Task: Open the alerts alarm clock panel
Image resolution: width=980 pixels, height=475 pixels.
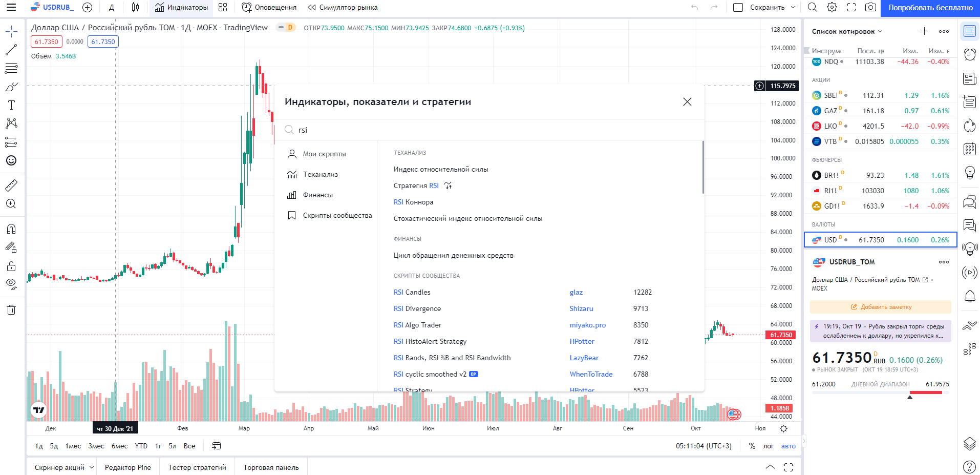Action: click(970, 54)
